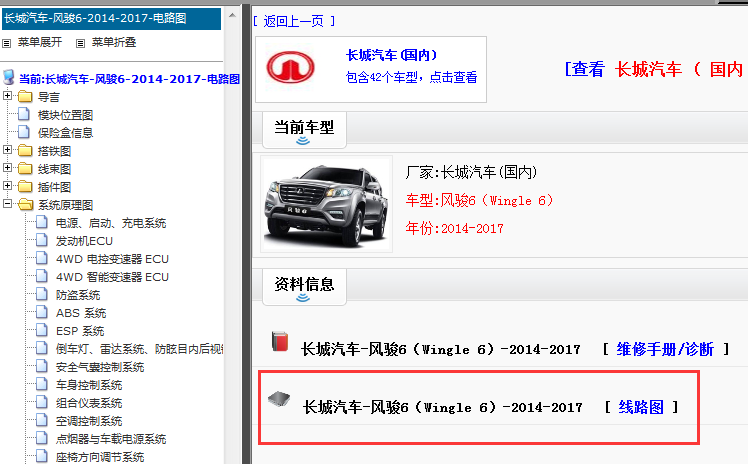The width and height of the screenshot is (748, 464).
Task: Click the 车型:风骏6 (Wingle 6) text
Action: click(x=480, y=200)
